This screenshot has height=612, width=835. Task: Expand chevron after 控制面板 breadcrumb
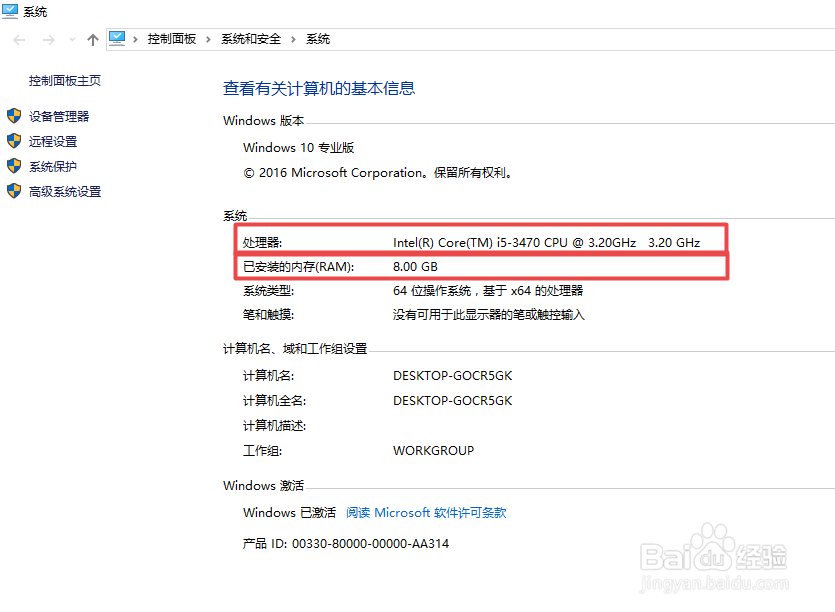click(208, 39)
